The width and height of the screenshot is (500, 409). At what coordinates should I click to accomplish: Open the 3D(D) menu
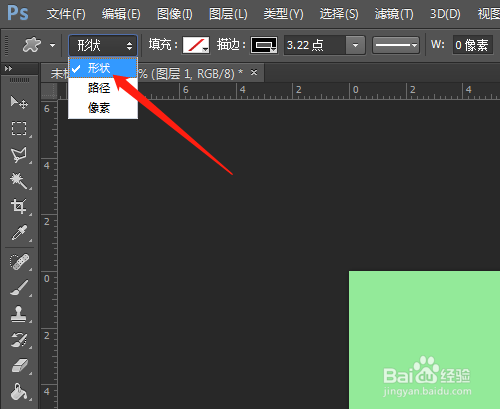pyautogui.click(x=445, y=14)
